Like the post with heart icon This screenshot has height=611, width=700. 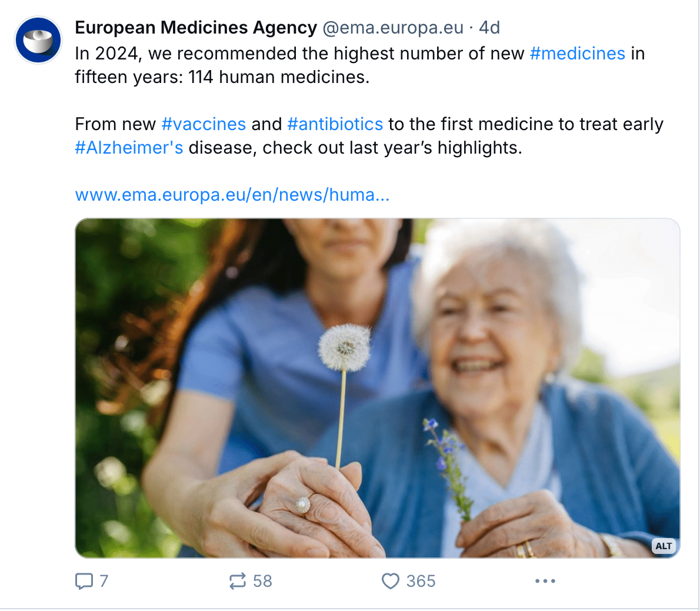[390, 581]
